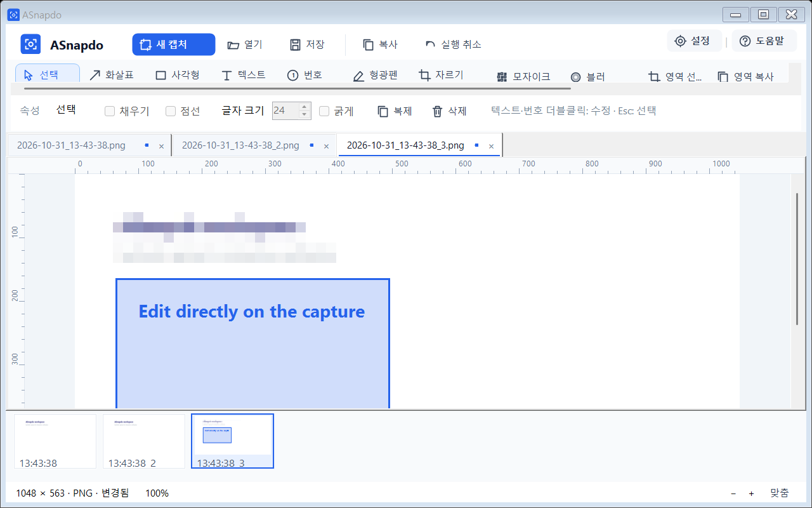Duplicate selection with 복제 button

(395, 111)
